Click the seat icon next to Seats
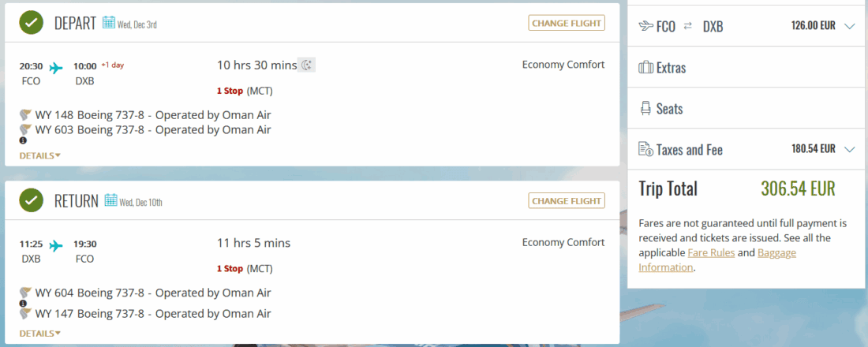This screenshot has width=868, height=347. (645, 109)
